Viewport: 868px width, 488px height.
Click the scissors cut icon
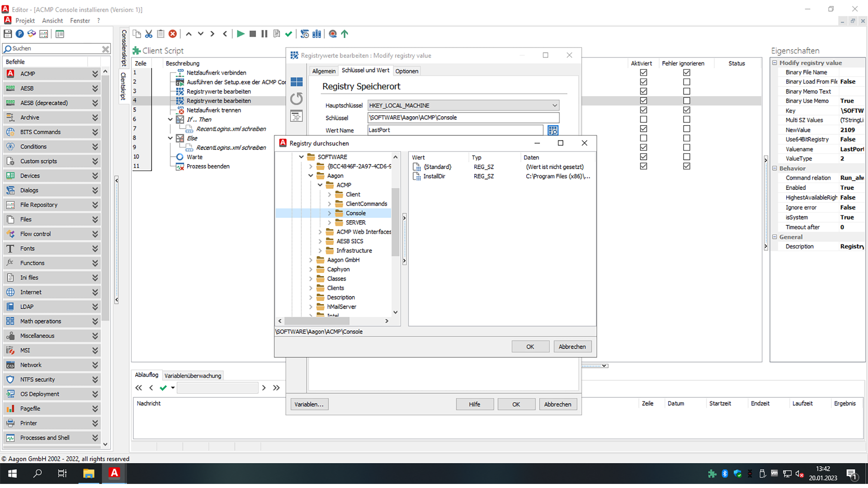149,34
